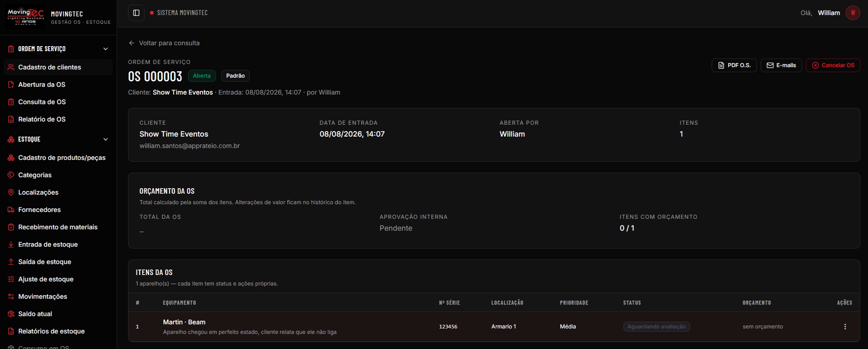Click the Cadastro de clientes people icon
Screen dimensions: 868x349
point(11,67)
